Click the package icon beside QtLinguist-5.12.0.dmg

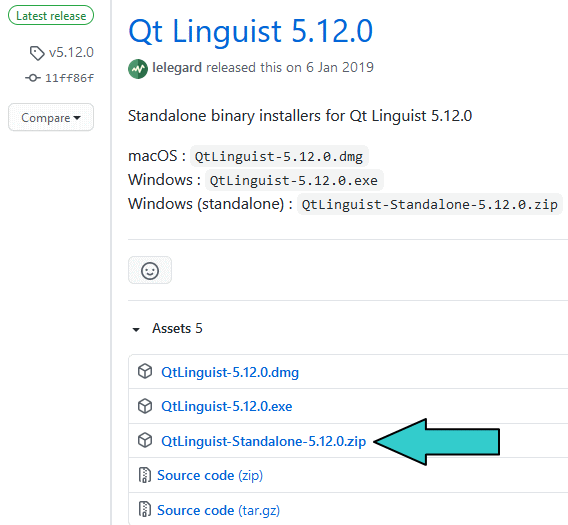click(x=145, y=371)
